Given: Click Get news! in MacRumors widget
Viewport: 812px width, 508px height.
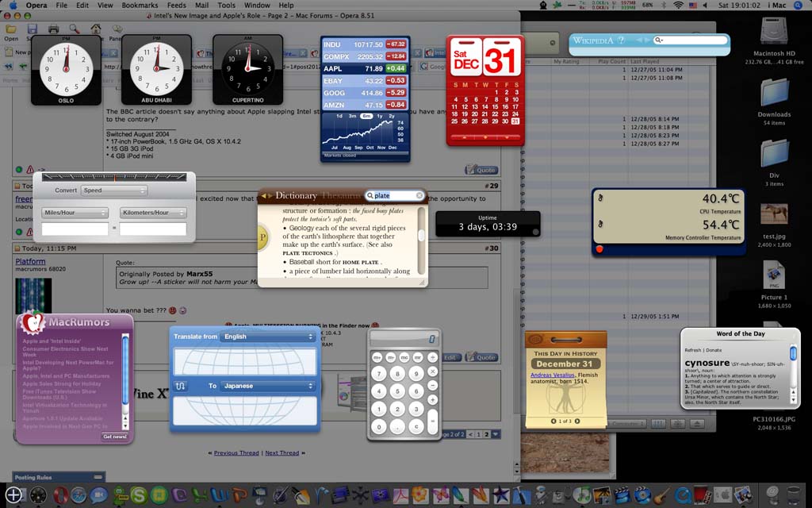Looking at the screenshot, I should 114,437.
